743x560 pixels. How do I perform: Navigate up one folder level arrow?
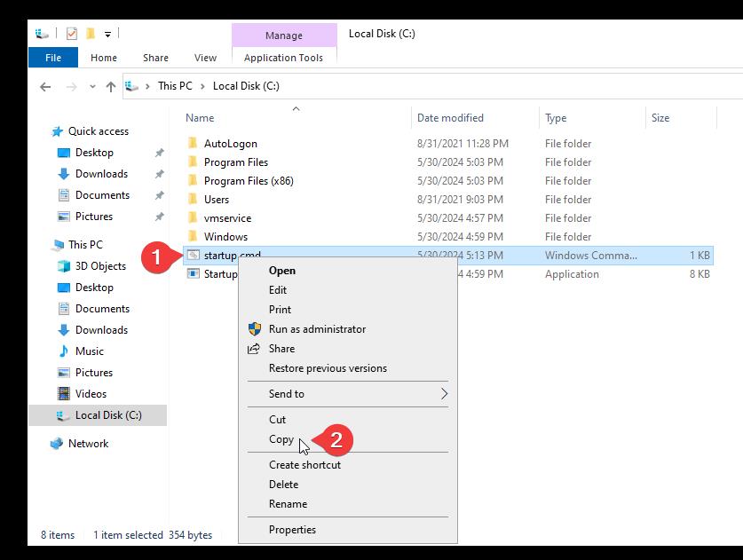coord(110,87)
